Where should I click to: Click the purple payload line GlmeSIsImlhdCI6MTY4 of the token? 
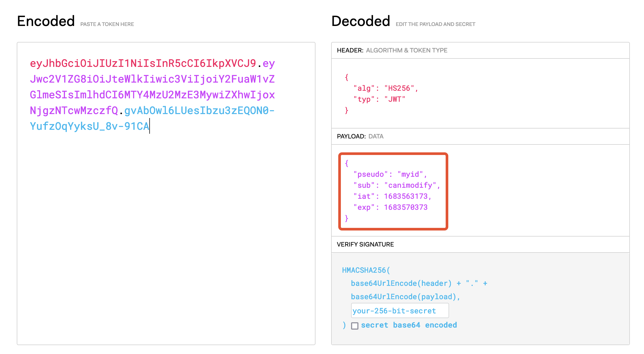tap(152, 95)
